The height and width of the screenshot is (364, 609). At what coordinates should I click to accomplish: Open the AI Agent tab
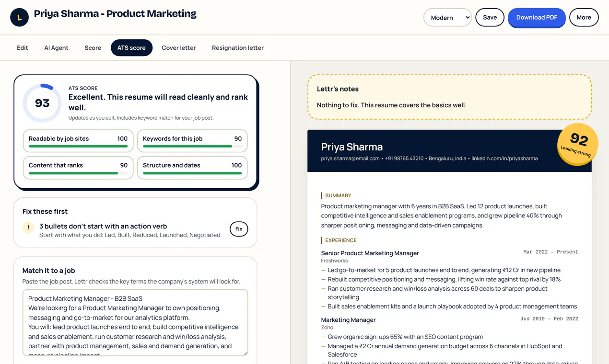tap(56, 48)
